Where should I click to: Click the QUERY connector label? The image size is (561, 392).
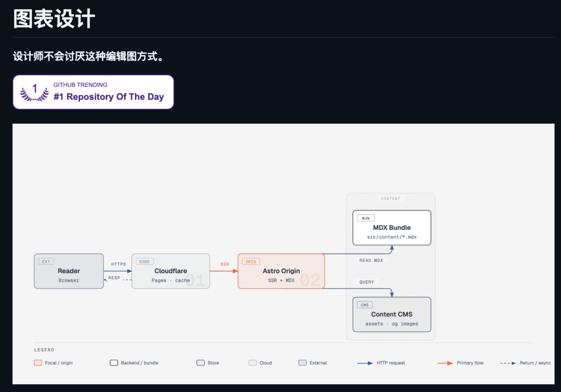[367, 282]
